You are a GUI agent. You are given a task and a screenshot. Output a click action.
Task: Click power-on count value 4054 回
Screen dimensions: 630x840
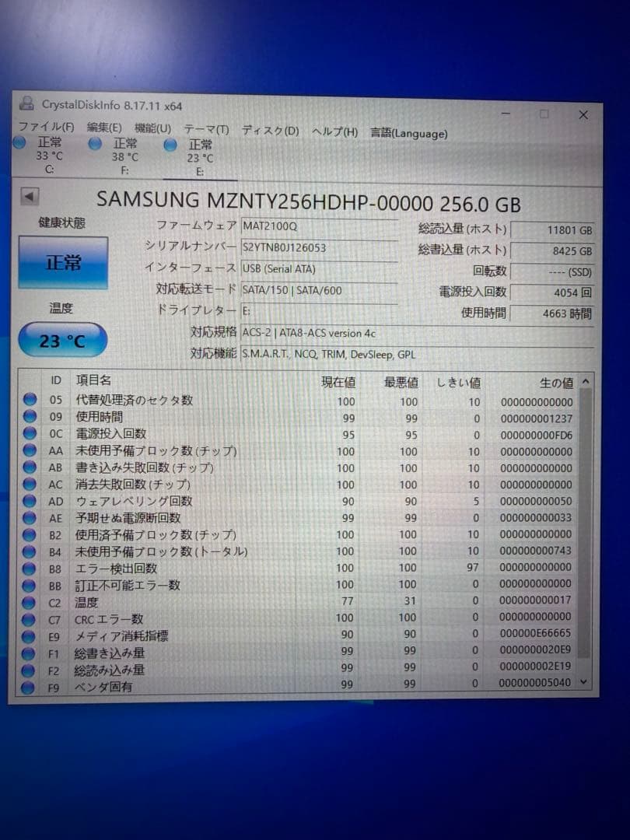[551, 292]
